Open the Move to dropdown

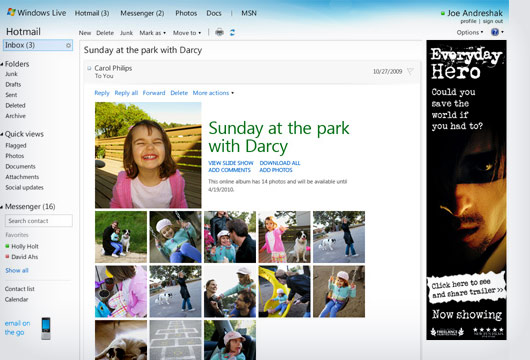point(187,33)
